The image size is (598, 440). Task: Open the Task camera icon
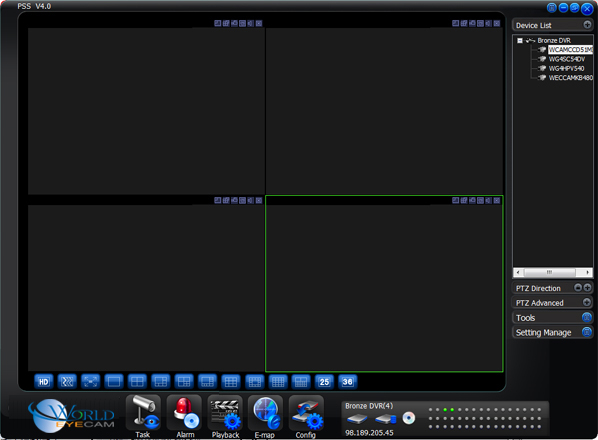[143, 413]
